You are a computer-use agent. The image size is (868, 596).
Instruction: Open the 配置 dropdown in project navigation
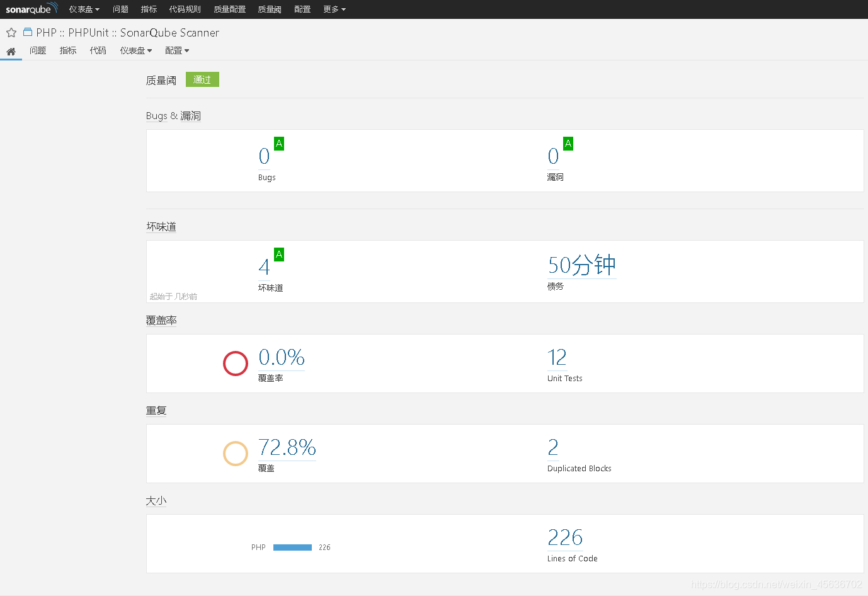pos(177,50)
